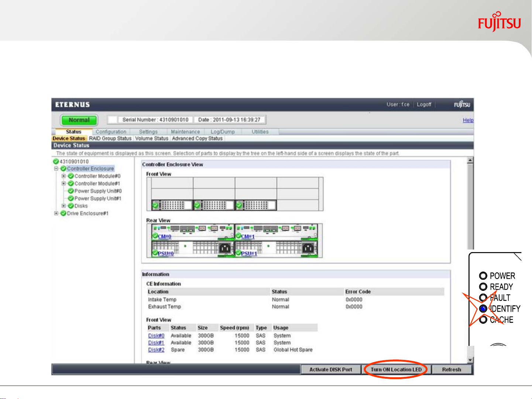Click the third disk slot in Front View
The width and height of the screenshot is (532, 399).
(x=256, y=205)
